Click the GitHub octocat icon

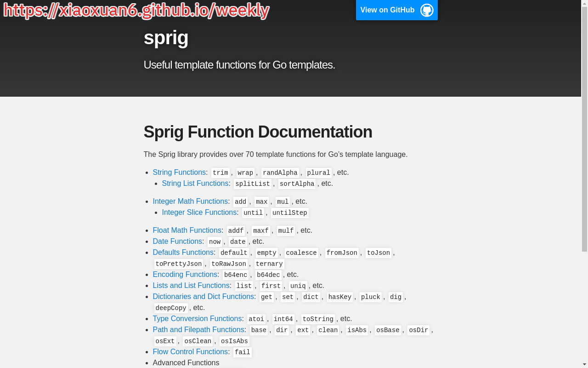tap(426, 10)
